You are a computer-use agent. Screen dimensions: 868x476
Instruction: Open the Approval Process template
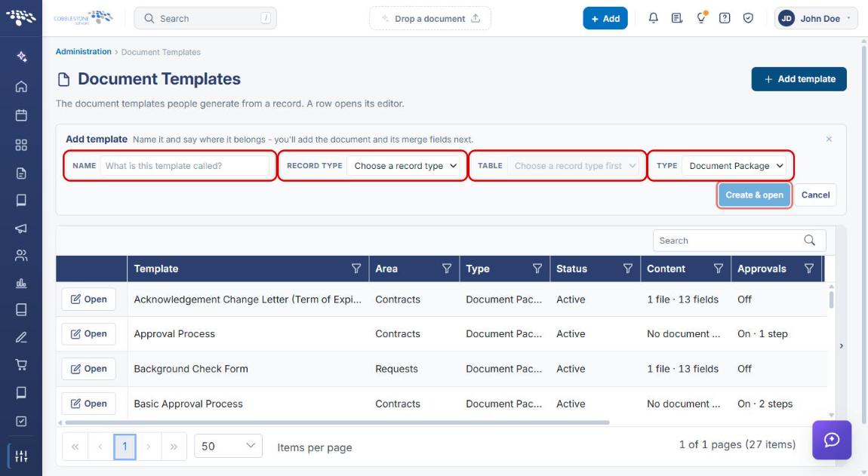(x=88, y=333)
